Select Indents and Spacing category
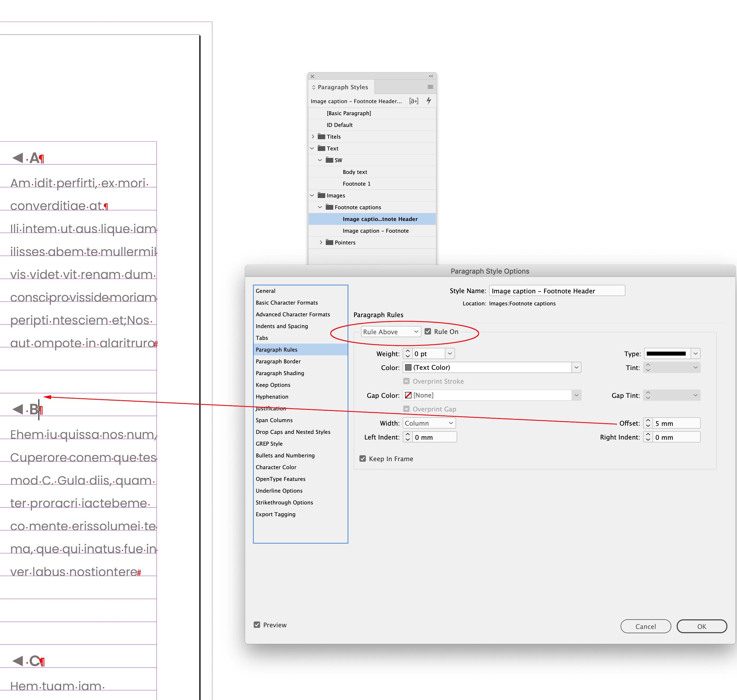The image size is (737, 700). [282, 326]
